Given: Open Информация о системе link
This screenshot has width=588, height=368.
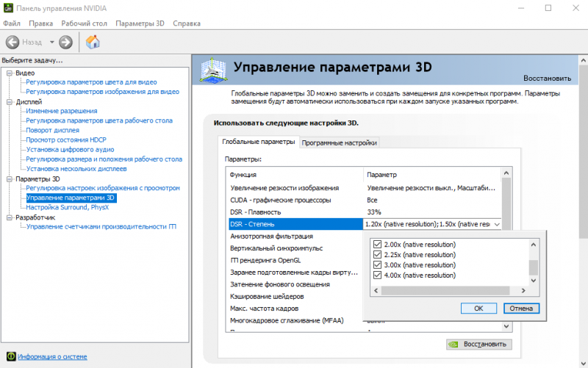Looking at the screenshot, I should pos(52,356).
